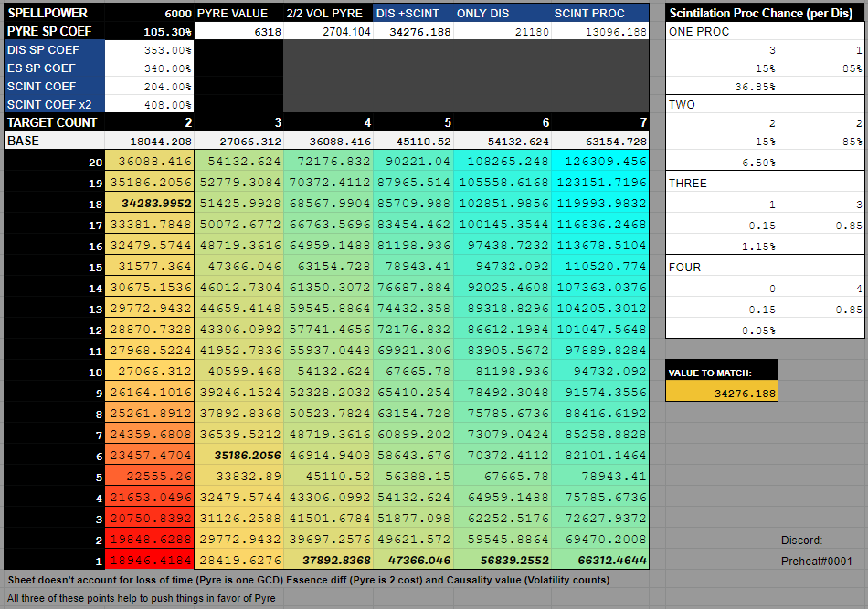
Task: Select the ES SP COEF value 340.00%
Action: pyautogui.click(x=151, y=68)
